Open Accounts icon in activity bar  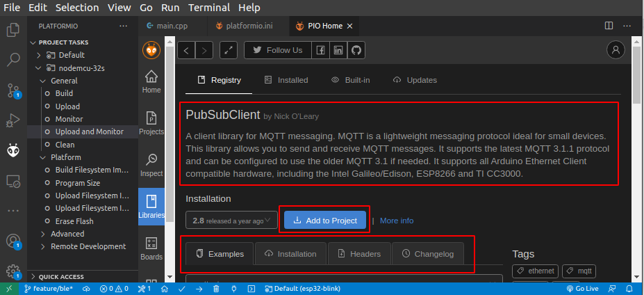[x=13, y=241]
